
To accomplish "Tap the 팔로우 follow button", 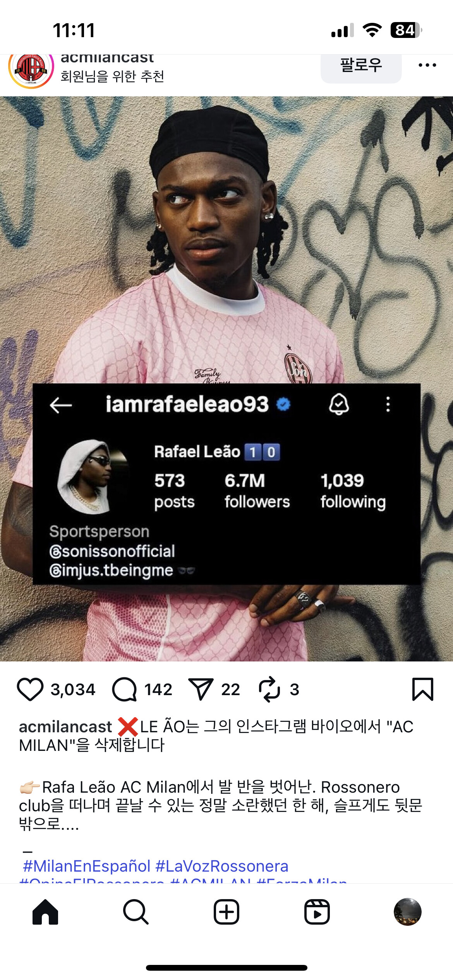I will [x=361, y=66].
